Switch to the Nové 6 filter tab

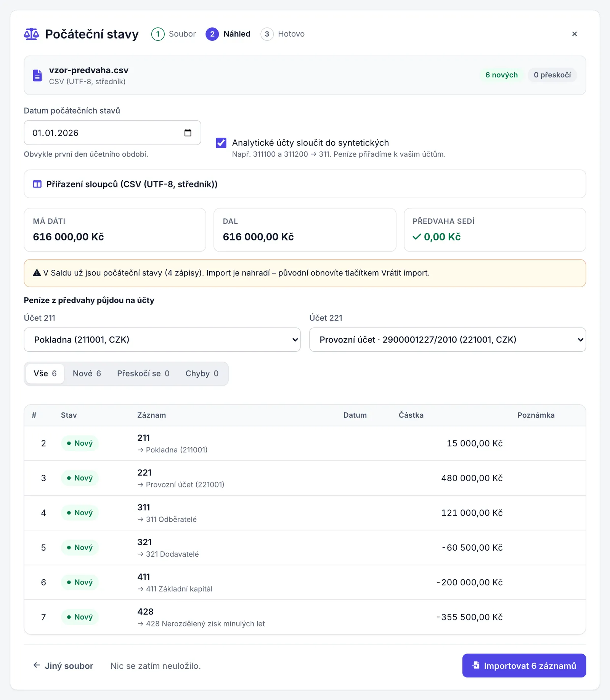87,374
